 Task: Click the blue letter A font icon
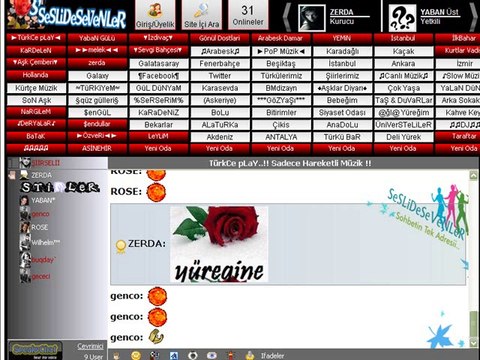tap(174, 356)
